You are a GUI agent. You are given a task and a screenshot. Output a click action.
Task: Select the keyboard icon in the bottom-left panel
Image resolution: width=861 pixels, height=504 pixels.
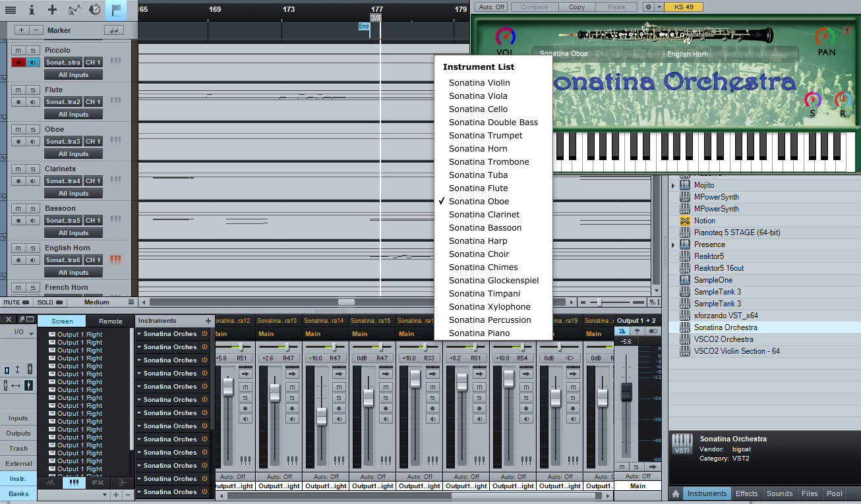73,482
